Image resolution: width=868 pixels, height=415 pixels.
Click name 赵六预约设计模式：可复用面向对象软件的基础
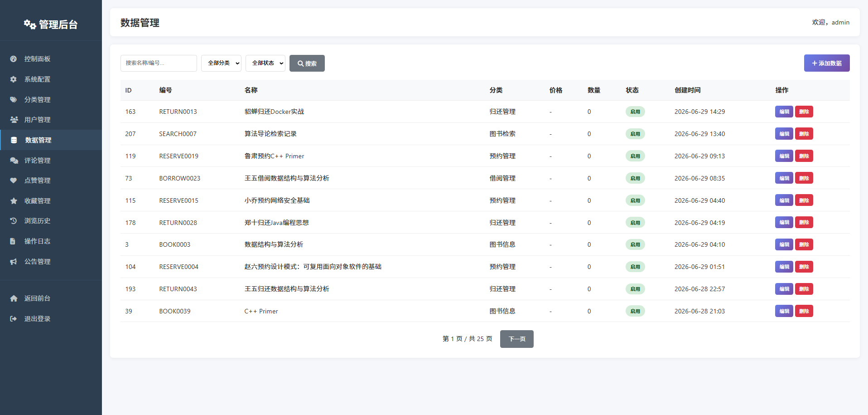pyautogui.click(x=313, y=267)
